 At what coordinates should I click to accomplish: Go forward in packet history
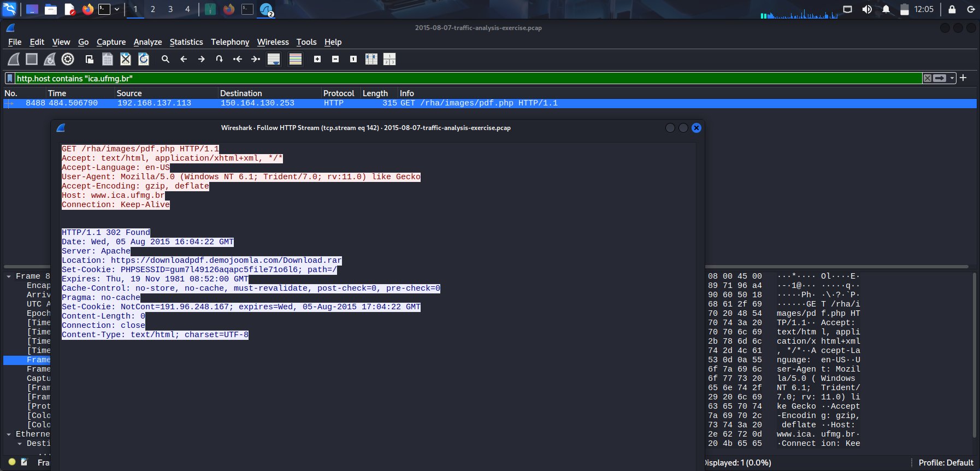click(x=202, y=59)
